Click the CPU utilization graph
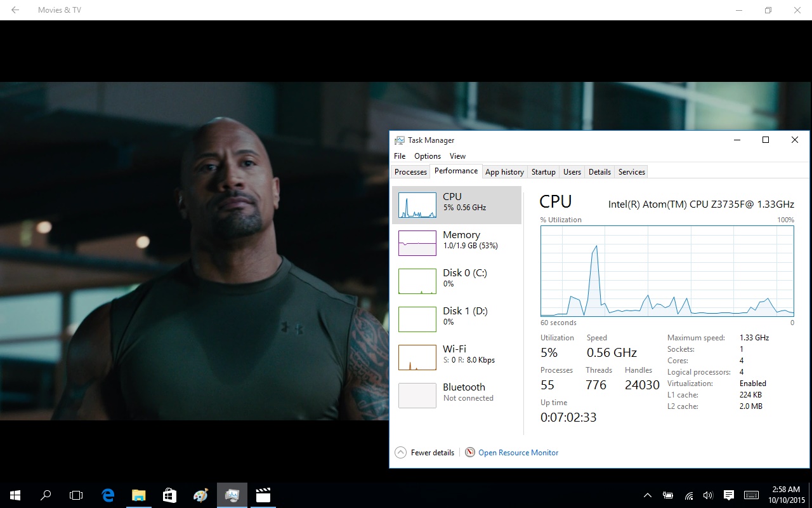The image size is (812, 508). click(667, 271)
